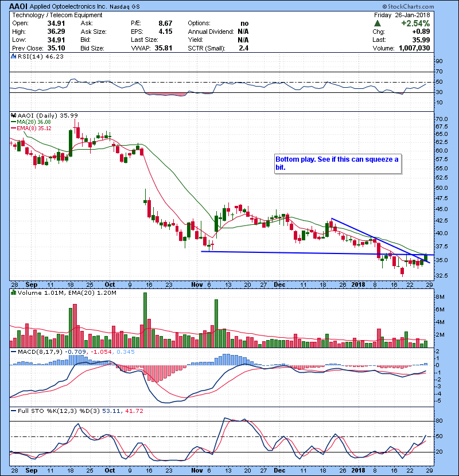This screenshot has width=459, height=476.
Task: Click the Last Size label
Action: 144,40
